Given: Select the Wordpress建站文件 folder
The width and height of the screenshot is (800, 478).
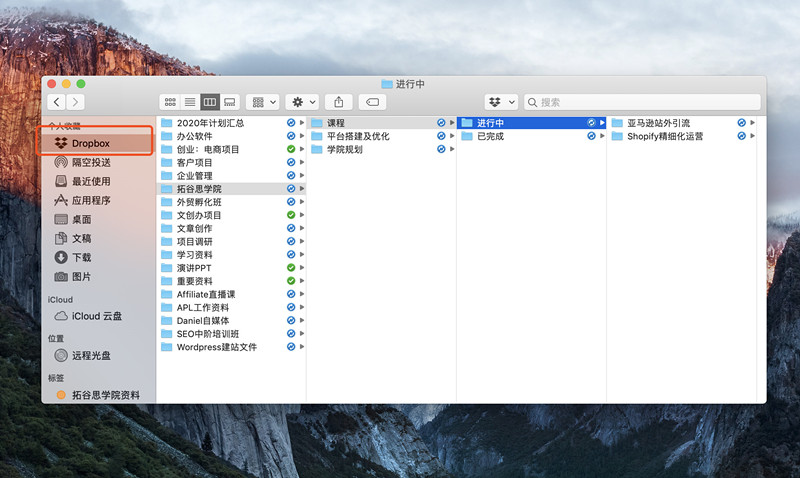Looking at the screenshot, I should pyautogui.click(x=231, y=347).
